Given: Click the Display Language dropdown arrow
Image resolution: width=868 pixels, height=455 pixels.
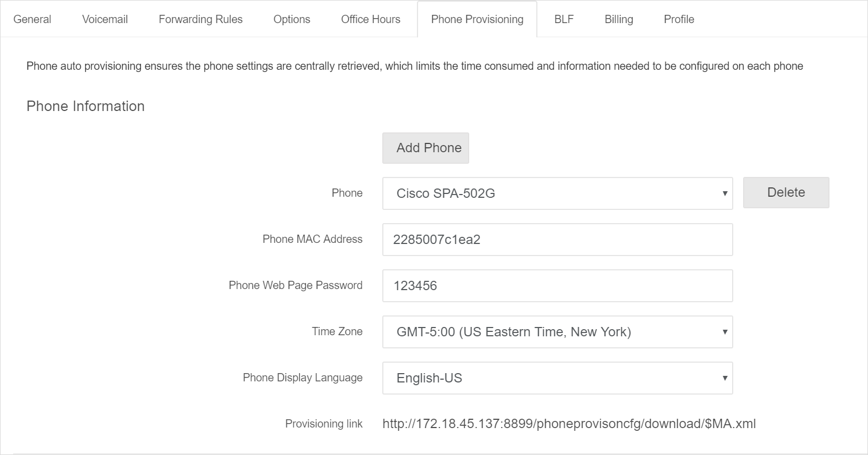Looking at the screenshot, I should [x=725, y=378].
